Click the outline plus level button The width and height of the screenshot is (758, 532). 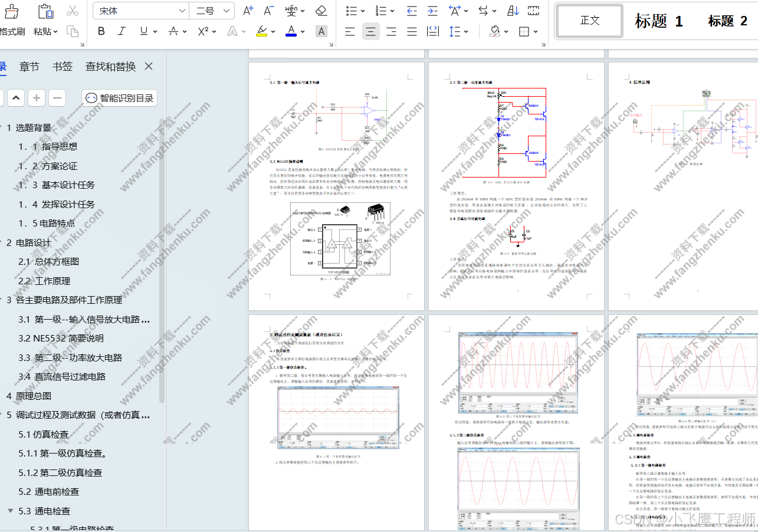[37, 98]
